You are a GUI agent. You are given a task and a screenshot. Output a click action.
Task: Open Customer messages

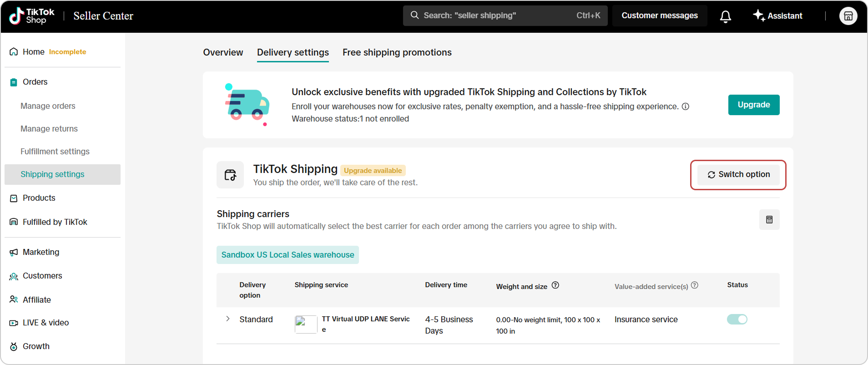(x=659, y=15)
